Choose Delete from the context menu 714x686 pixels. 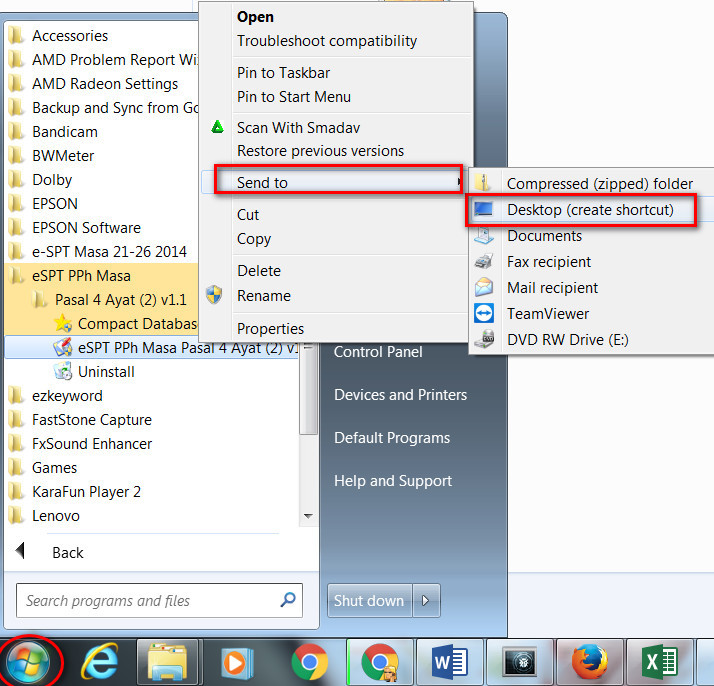(259, 271)
